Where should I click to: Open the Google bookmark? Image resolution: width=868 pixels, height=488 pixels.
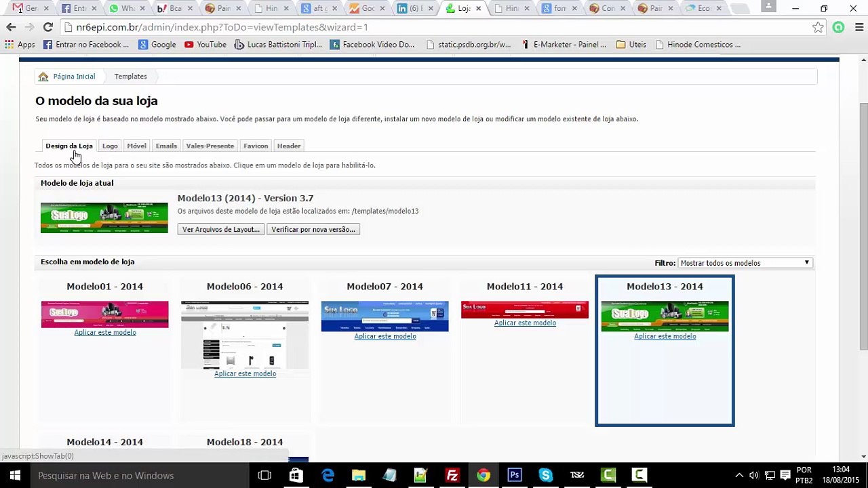click(x=157, y=45)
